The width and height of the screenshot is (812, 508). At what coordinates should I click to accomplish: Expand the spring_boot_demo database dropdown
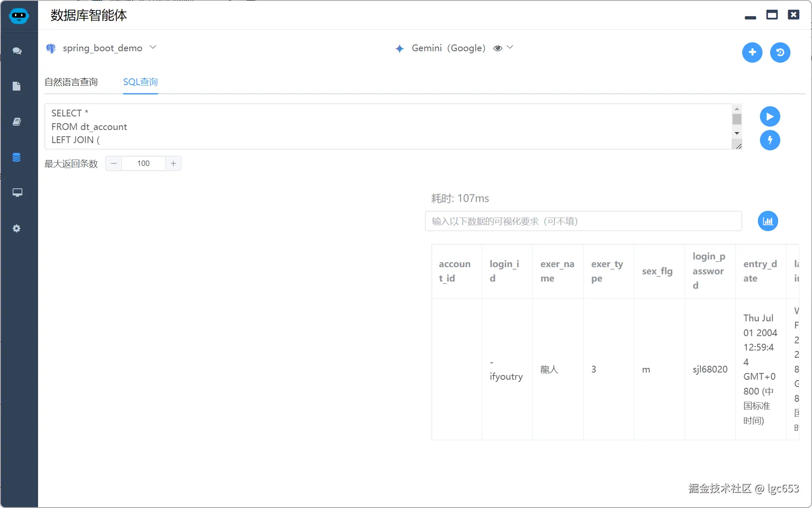click(153, 47)
